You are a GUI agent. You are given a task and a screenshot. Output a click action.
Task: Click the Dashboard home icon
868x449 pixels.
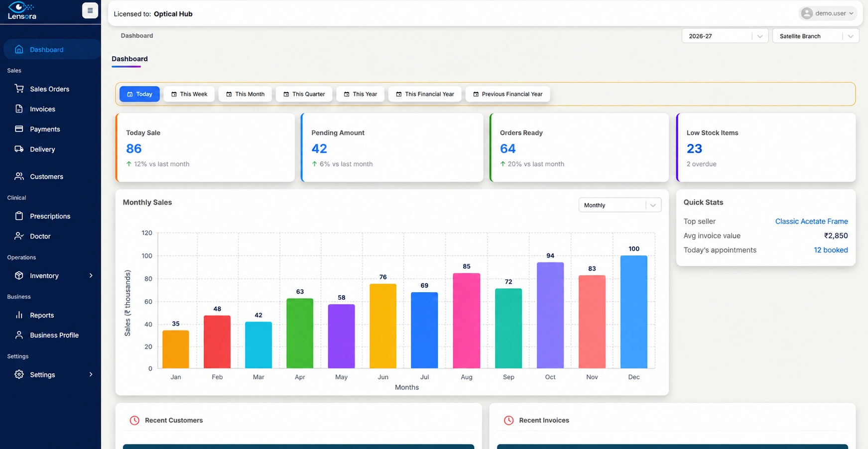(x=19, y=49)
